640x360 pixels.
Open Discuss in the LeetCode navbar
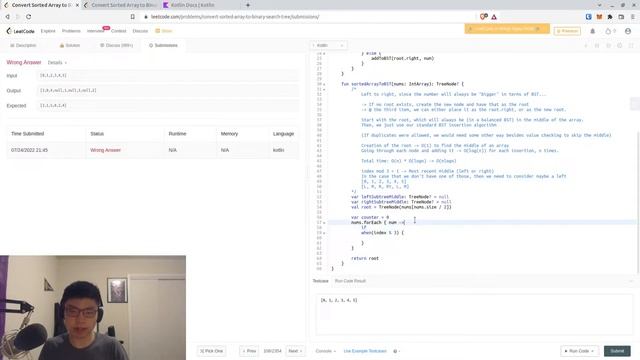pos(140,31)
